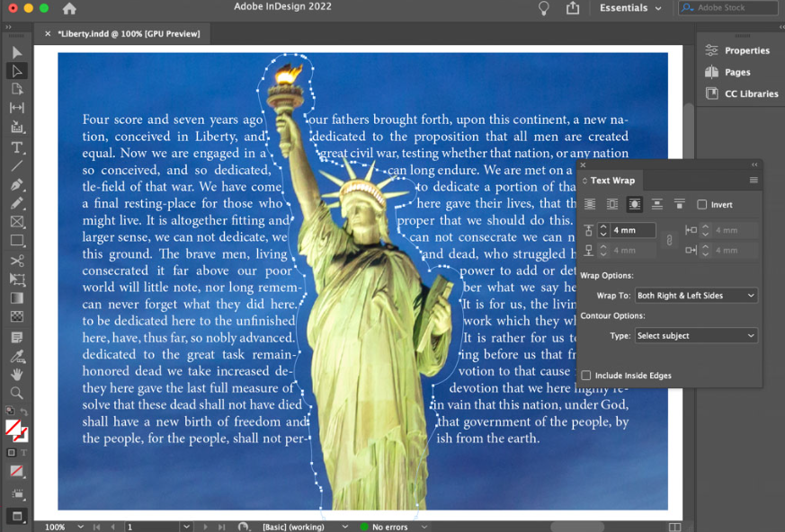Image resolution: width=785 pixels, height=532 pixels.
Task: Grab the Hand tool
Action: pyautogui.click(x=16, y=375)
